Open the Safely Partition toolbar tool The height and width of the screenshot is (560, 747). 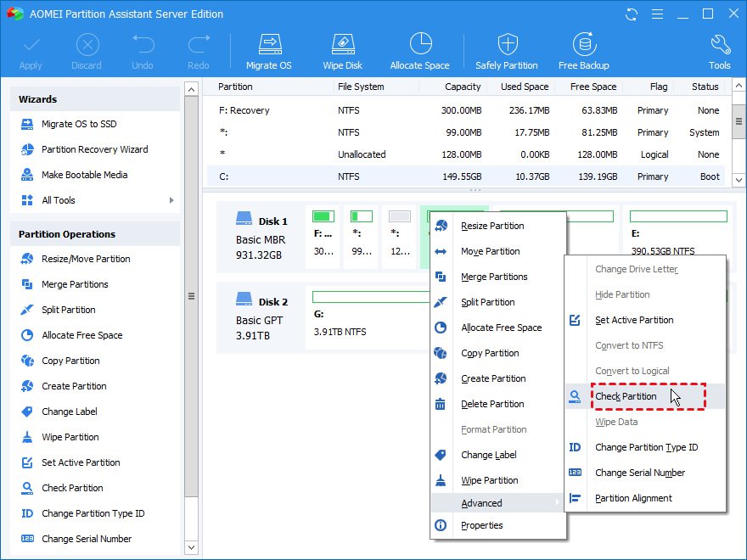(x=507, y=52)
